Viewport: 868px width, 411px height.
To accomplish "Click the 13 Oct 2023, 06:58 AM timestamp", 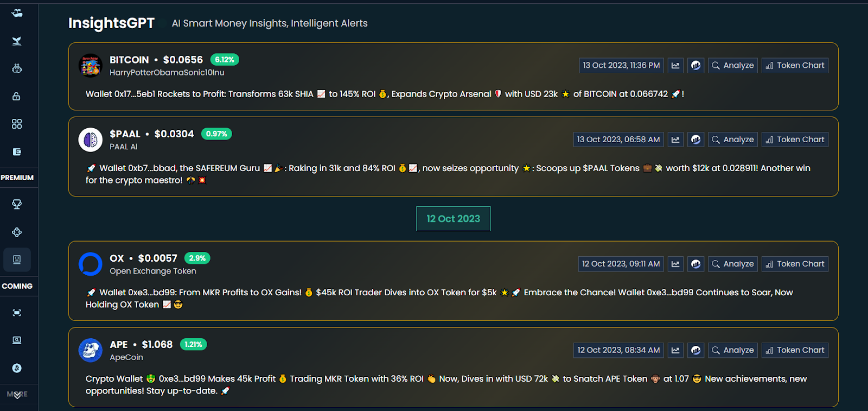I will (618, 140).
